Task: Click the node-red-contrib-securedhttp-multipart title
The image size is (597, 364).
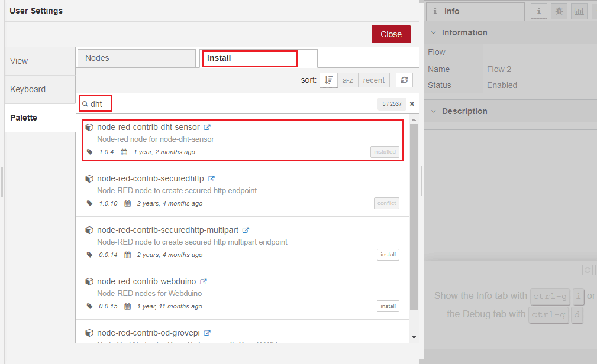Action: point(167,230)
